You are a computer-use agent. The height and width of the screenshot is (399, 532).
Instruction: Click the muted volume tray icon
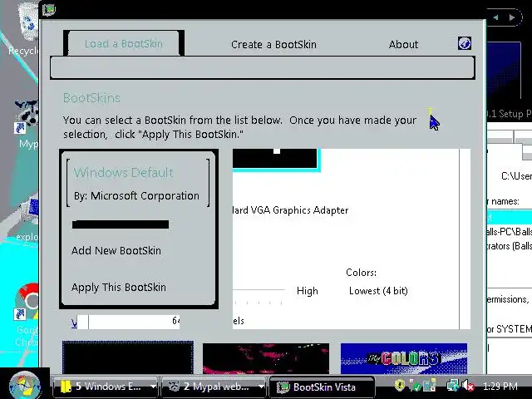pyautogui.click(x=468, y=386)
